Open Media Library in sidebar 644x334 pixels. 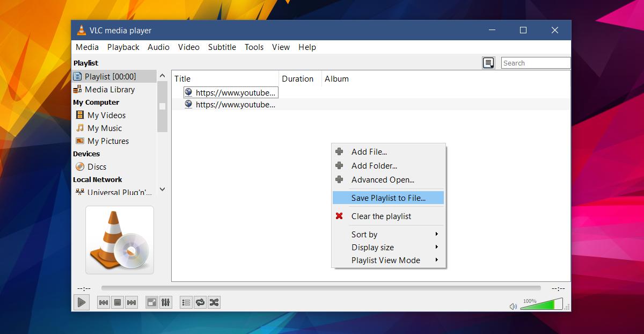114,90
